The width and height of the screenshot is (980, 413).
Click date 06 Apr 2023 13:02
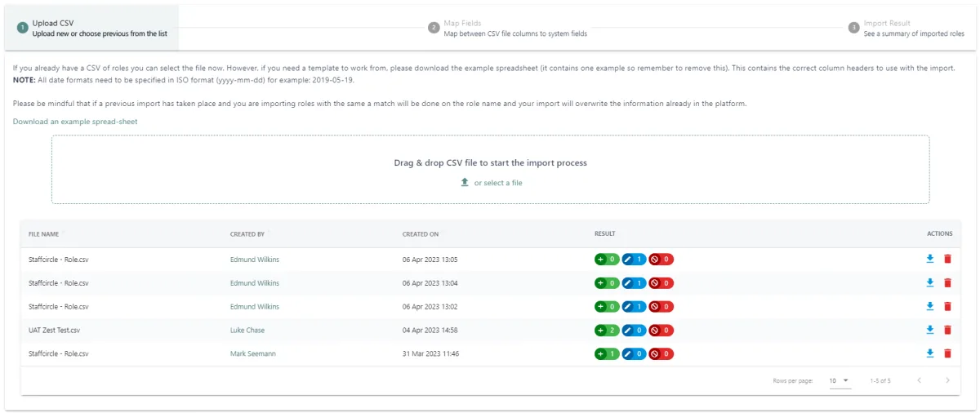click(x=430, y=307)
